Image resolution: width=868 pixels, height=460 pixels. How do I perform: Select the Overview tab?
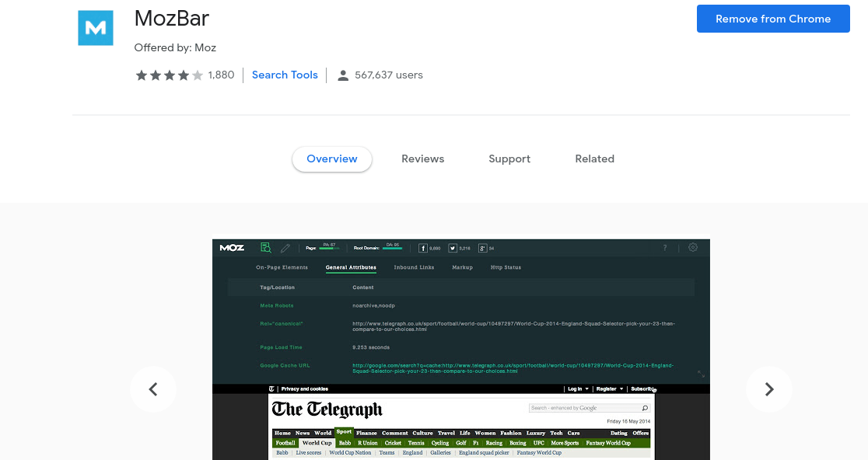pyautogui.click(x=332, y=159)
